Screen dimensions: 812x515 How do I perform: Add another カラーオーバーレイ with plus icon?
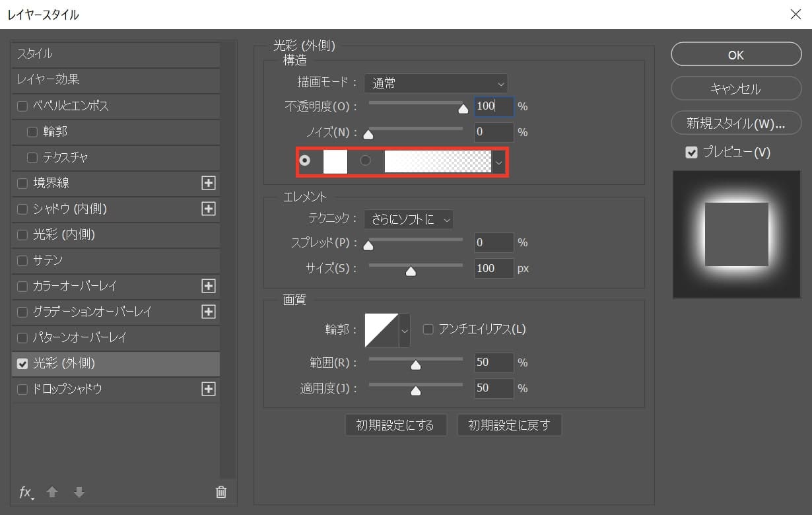209,286
